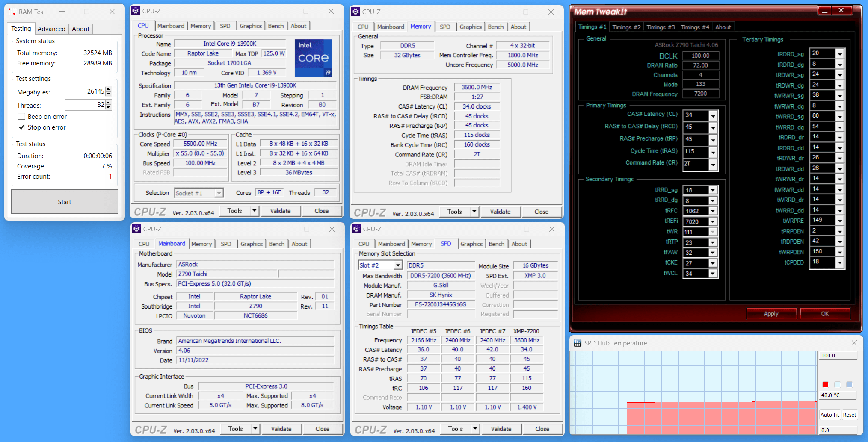Open the Slot #2 memory slot dropdown
868x442 pixels.
[398, 265]
